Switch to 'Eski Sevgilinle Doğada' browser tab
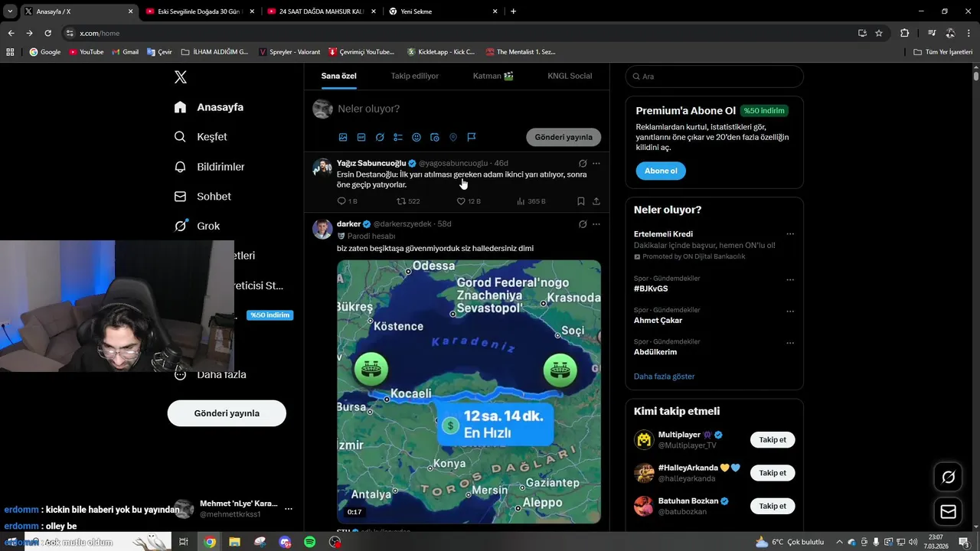The width and height of the screenshot is (980, 551). pyautogui.click(x=198, y=11)
